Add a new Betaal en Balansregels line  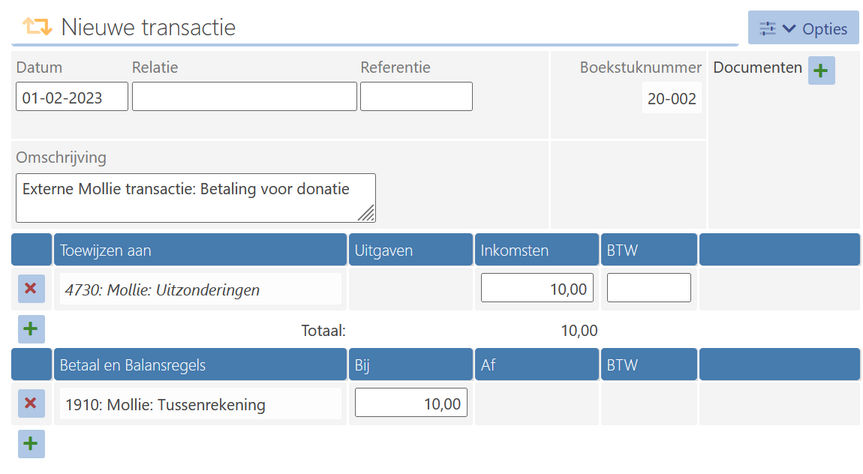[x=30, y=443]
